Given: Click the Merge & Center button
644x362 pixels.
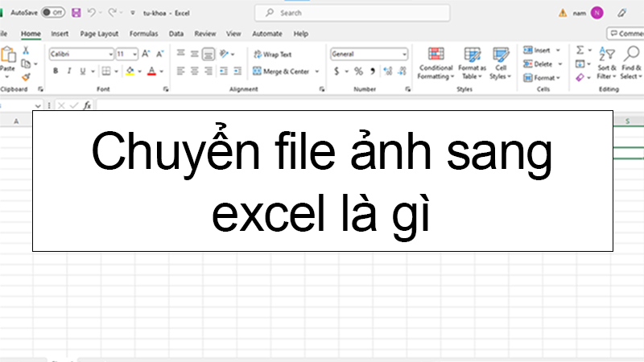Looking at the screenshot, I should tap(280, 72).
